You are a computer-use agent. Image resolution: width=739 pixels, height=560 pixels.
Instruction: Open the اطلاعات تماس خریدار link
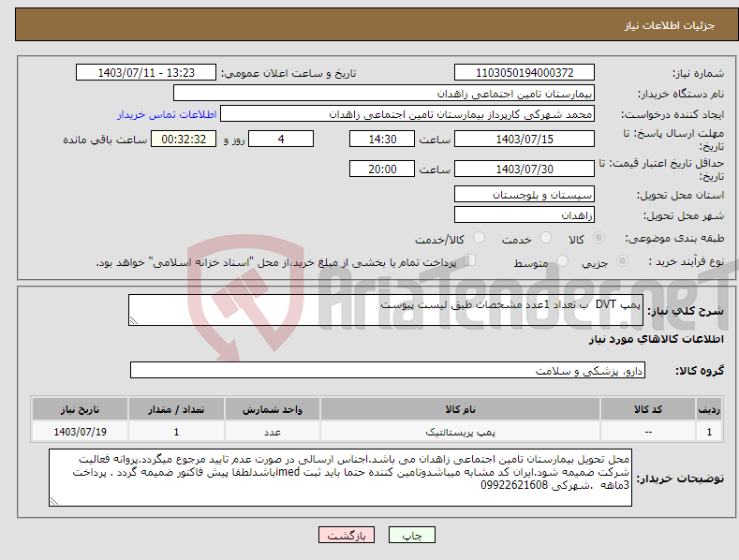(167, 114)
